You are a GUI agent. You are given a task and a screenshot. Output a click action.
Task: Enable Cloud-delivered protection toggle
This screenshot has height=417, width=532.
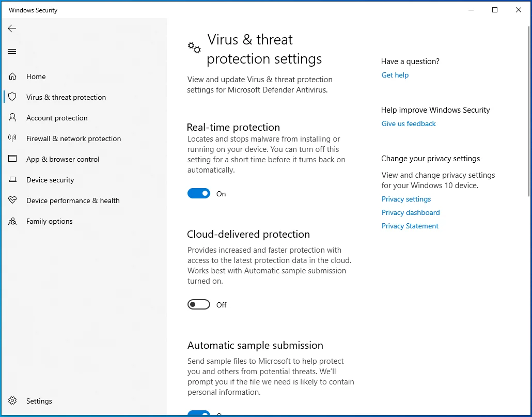click(x=199, y=305)
